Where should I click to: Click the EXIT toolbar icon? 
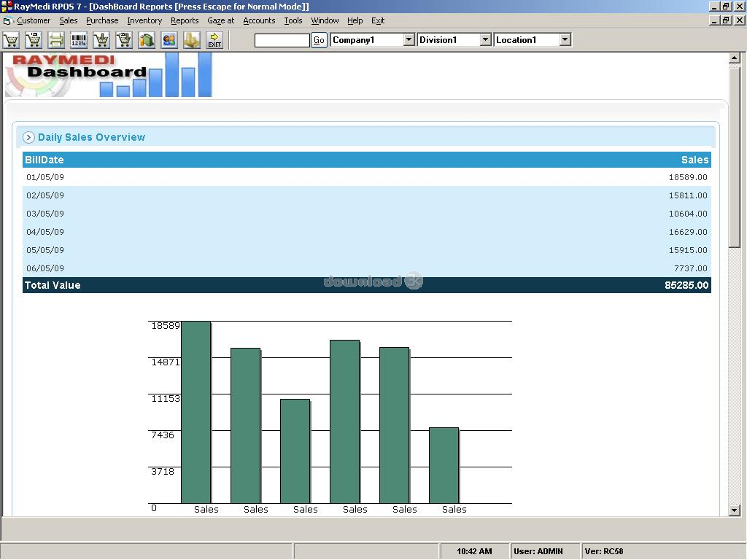tap(214, 40)
